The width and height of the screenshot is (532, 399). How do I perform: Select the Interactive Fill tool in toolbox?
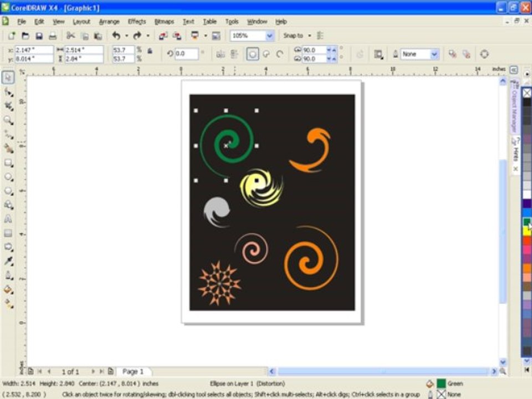coord(8,304)
